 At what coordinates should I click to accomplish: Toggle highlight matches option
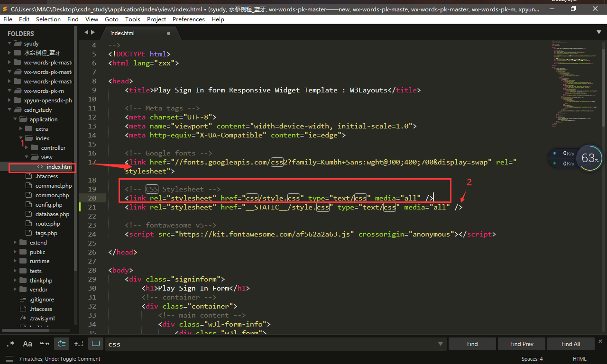click(96, 344)
